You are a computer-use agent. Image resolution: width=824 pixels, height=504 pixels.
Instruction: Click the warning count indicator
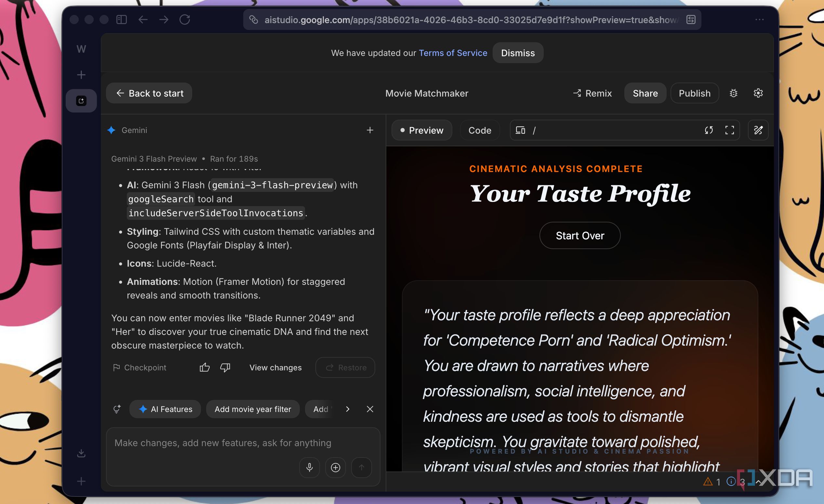click(712, 482)
